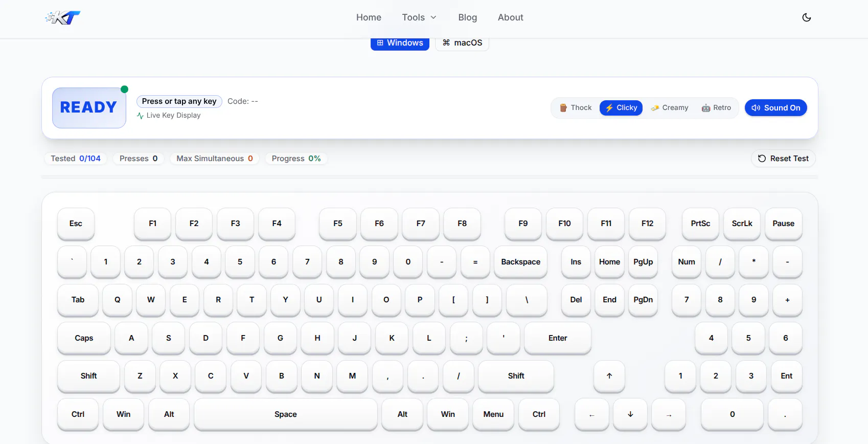Click the right Alt key

[402, 414]
